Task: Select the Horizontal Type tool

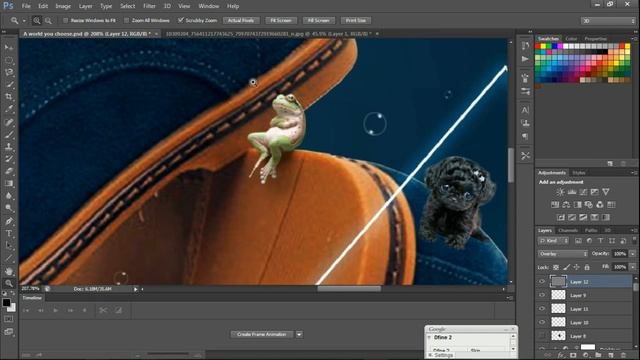Action: pyautogui.click(x=9, y=233)
